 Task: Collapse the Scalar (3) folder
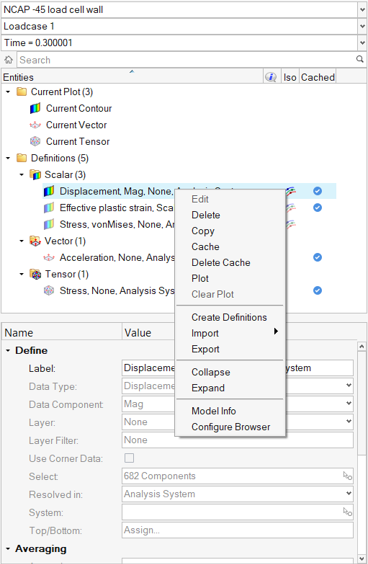[x=22, y=175]
